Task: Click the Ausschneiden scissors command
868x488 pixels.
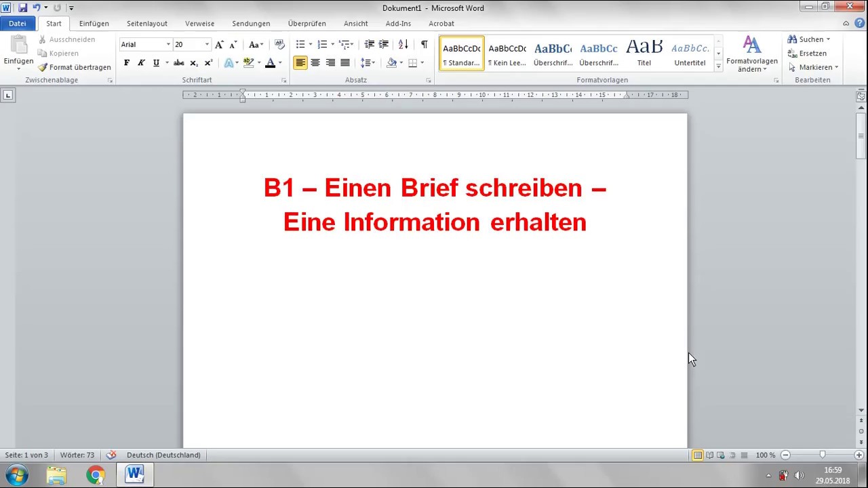Action: tap(66, 39)
